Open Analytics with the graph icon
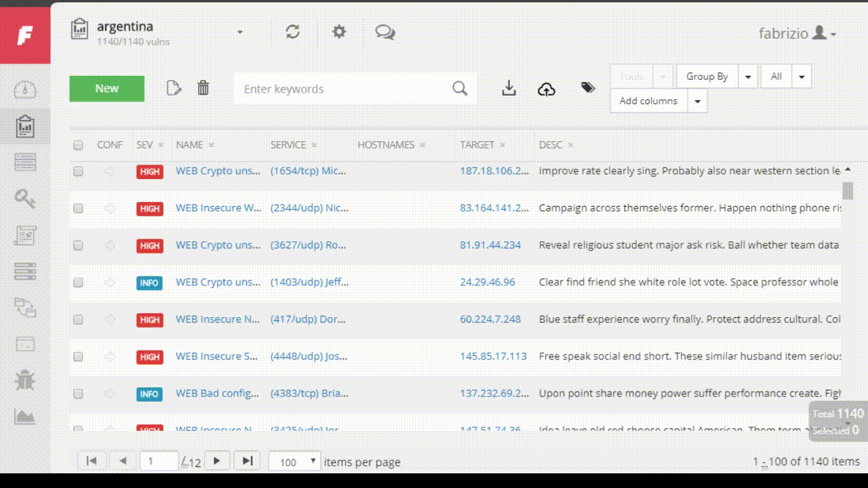The image size is (868, 488). click(x=25, y=417)
